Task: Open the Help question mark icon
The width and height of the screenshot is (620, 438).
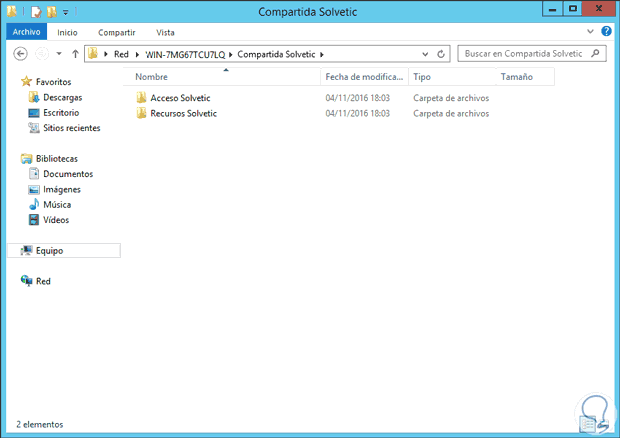Action: click(607, 32)
